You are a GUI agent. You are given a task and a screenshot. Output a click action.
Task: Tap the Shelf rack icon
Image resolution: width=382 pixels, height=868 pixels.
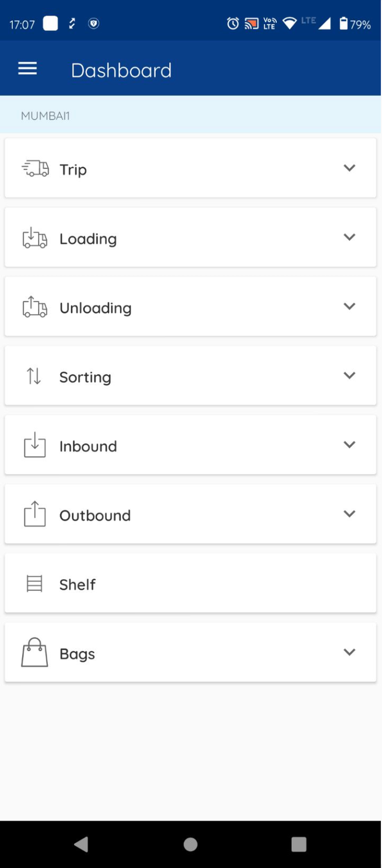pos(35,584)
